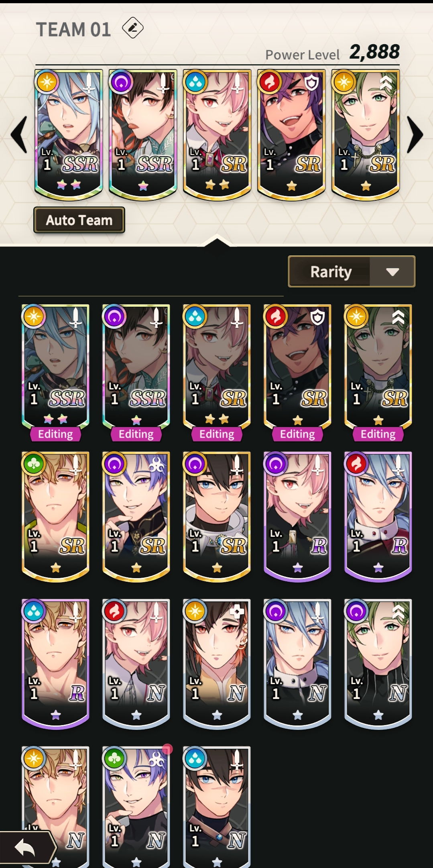The image size is (433, 868).
Task: Tap the water element icon on blond R card
Action: [x=34, y=611]
